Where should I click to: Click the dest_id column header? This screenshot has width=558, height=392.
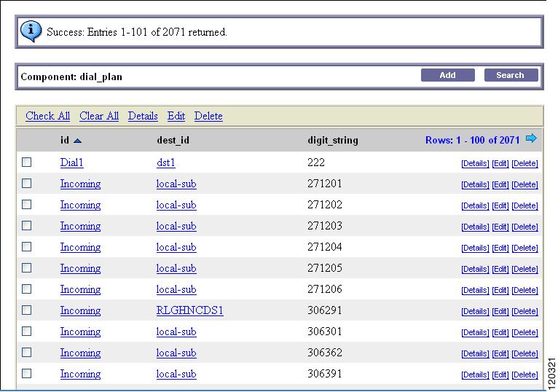point(173,141)
